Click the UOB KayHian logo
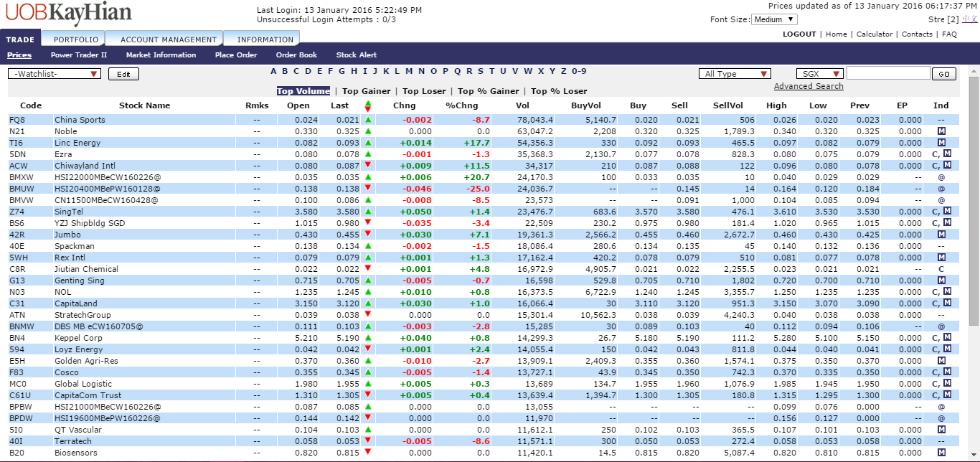 [68, 13]
